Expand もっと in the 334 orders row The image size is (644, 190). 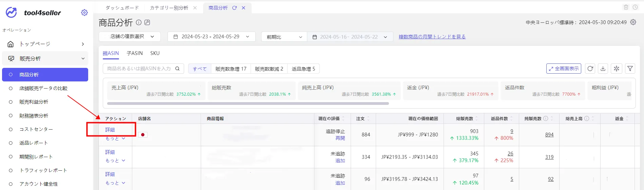pos(115,160)
